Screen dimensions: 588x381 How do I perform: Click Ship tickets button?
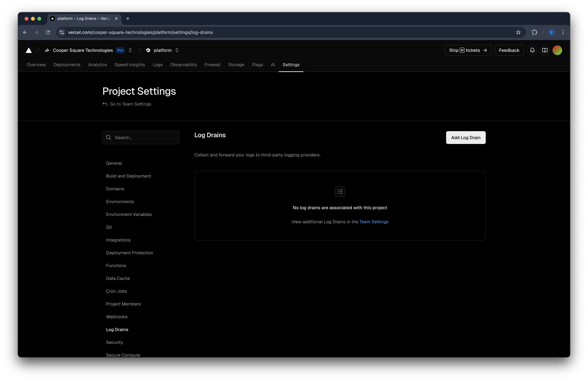pos(468,50)
